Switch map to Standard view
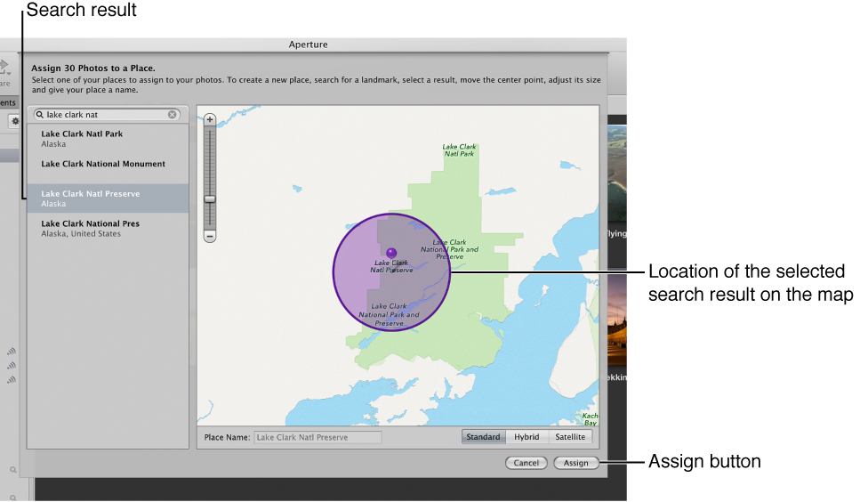Screen dimensions: 868x502 click(x=483, y=437)
